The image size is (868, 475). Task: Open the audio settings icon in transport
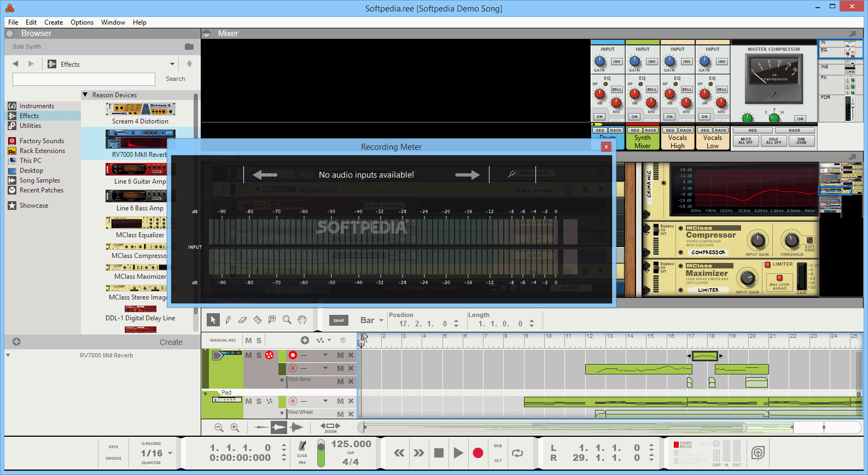758,453
